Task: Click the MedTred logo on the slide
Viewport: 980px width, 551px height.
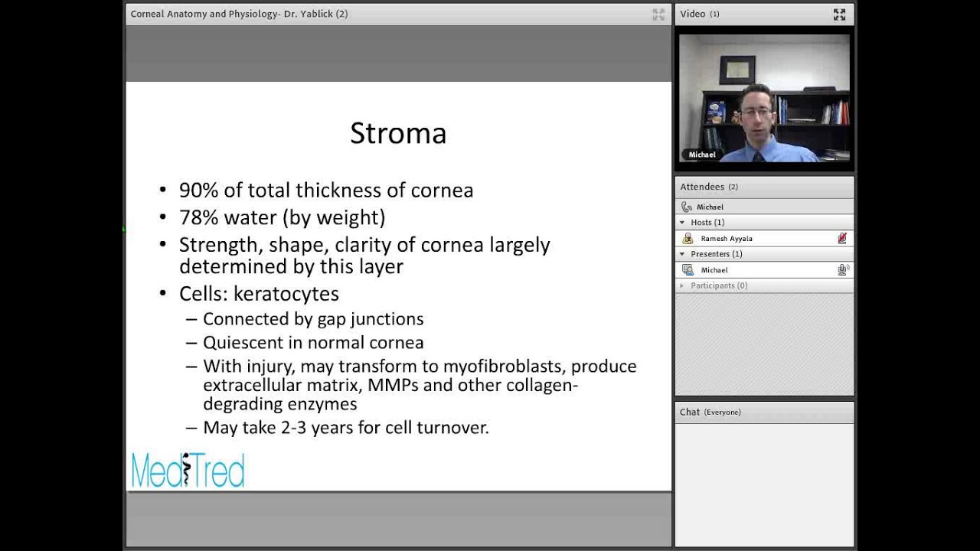Action: coord(188,470)
